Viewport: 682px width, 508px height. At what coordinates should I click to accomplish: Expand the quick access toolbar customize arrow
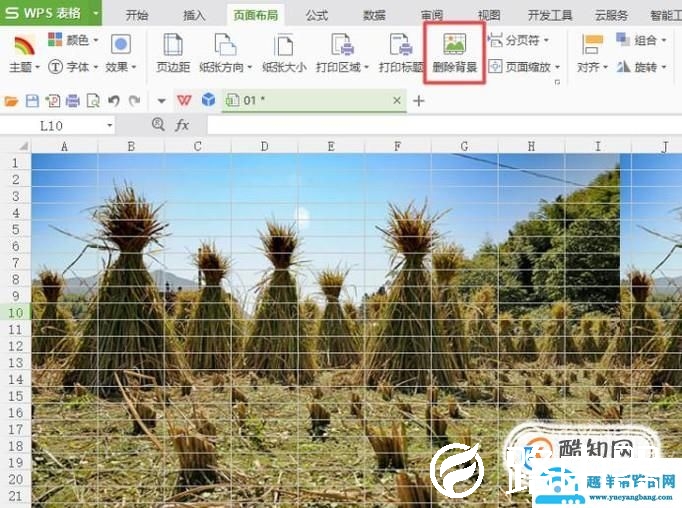[161, 101]
